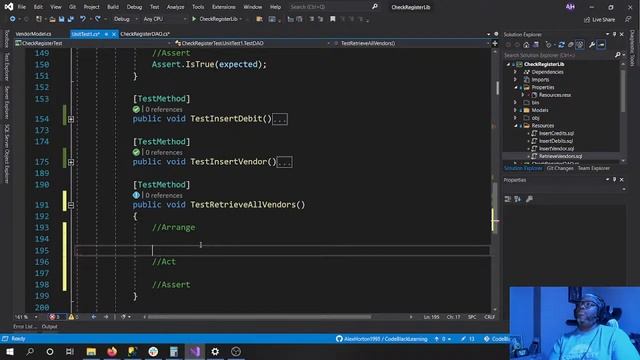Open the File menu
Viewport: 640px width, 360px height.
(22, 7)
